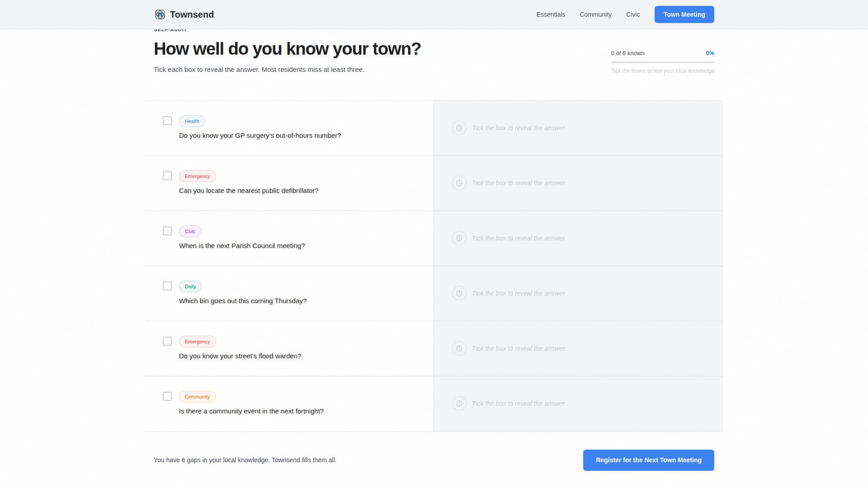Click the Emergency tag on defibrillator question
The width and height of the screenshot is (868, 488).
(198, 176)
